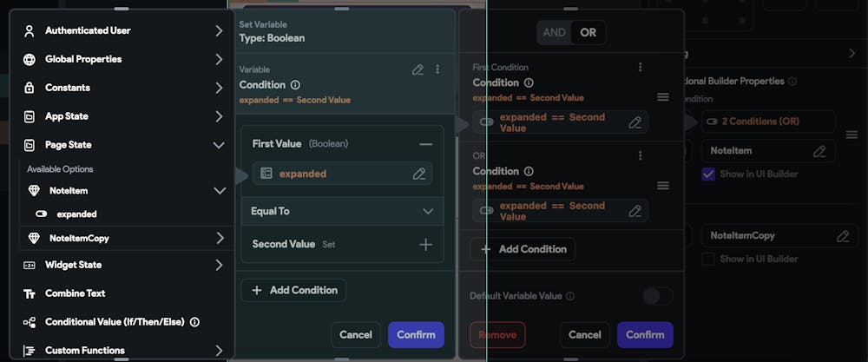Image resolution: width=868 pixels, height=362 pixels.
Task: Click Add Condition in OR panel
Action: (523, 249)
